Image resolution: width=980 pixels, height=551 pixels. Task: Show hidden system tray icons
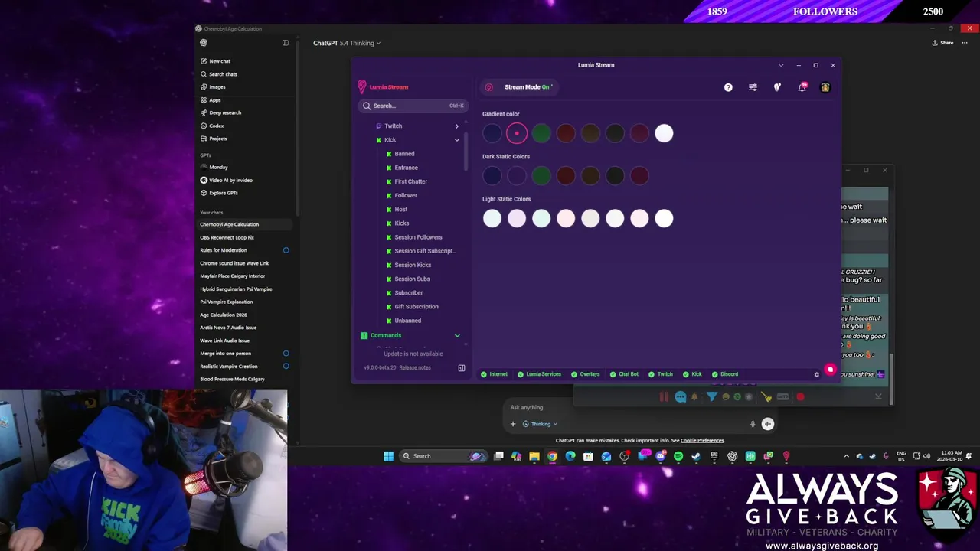click(846, 456)
